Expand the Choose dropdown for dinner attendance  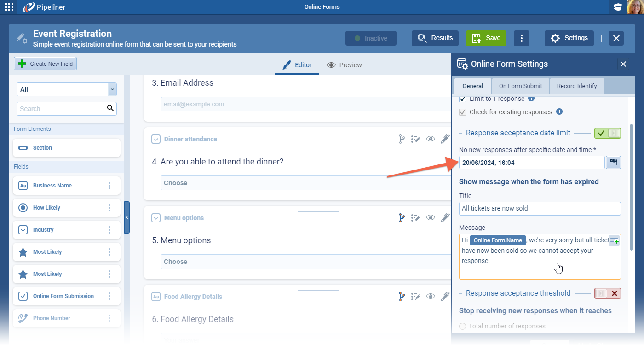pos(304,183)
